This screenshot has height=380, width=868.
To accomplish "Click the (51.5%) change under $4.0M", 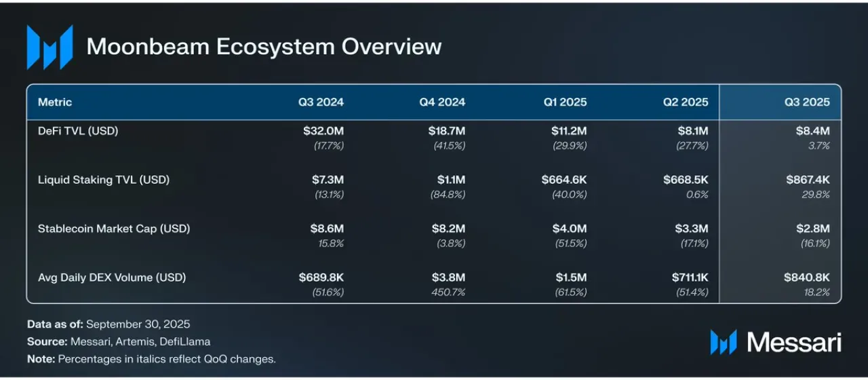I will click(572, 244).
